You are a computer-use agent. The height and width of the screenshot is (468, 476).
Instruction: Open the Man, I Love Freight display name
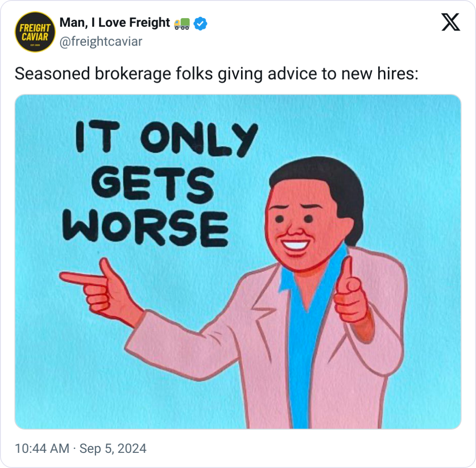(115, 23)
